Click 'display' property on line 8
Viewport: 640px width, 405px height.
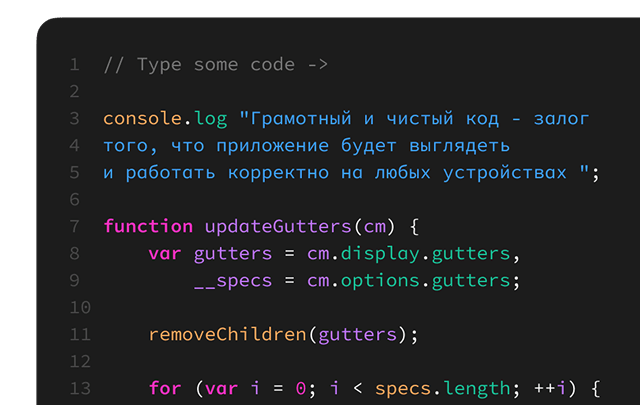point(380,254)
